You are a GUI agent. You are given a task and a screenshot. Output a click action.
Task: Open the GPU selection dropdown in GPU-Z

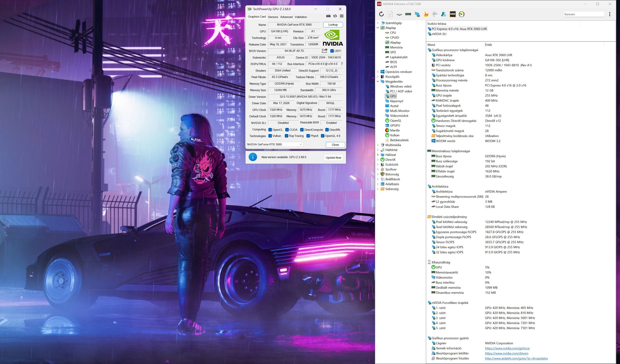tap(274, 144)
